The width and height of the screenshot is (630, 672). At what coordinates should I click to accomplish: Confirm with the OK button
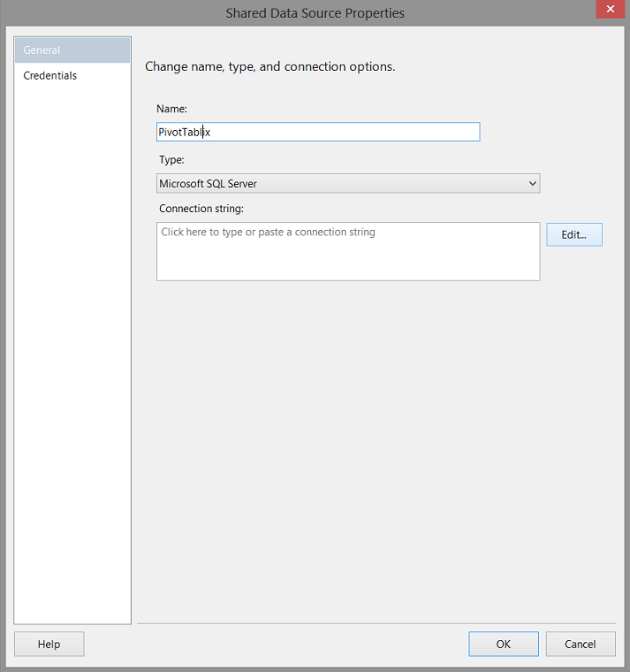[503, 645]
